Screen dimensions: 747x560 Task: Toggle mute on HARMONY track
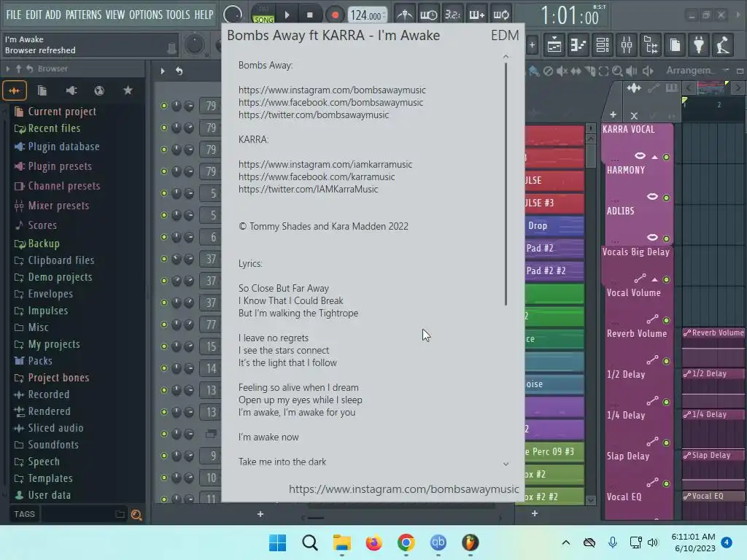point(666,198)
